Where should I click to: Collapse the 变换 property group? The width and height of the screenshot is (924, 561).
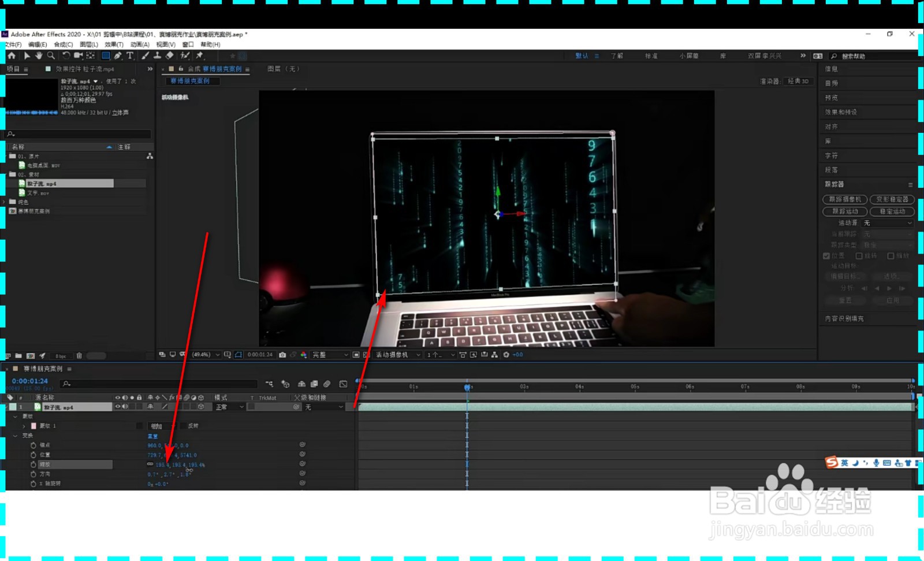15,436
